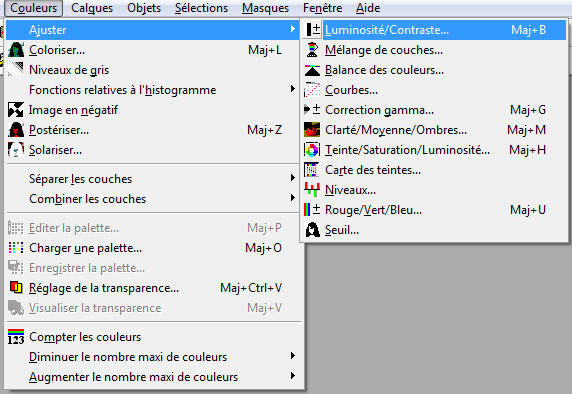Image resolution: width=572 pixels, height=394 pixels.
Task: Click the Réglage de la transparence icon
Action: click(16, 288)
